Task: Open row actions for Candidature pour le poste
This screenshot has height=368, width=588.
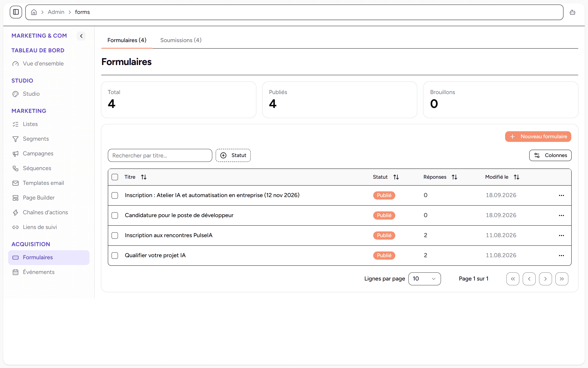Action: (561, 215)
